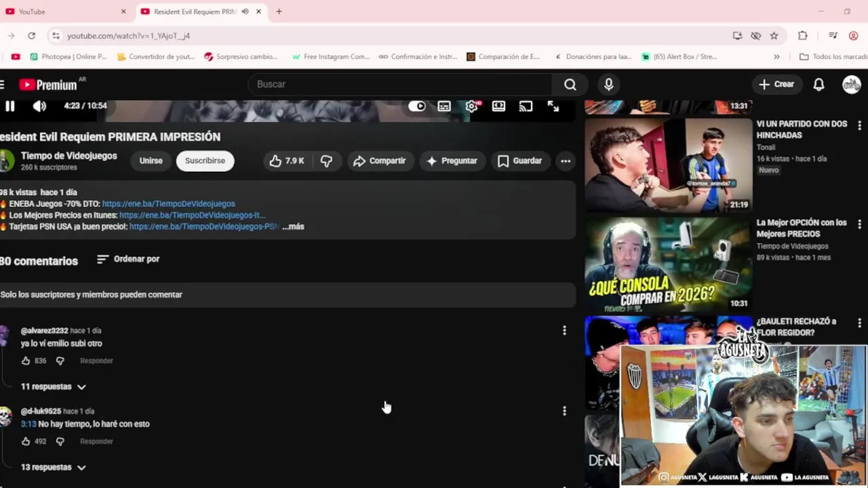This screenshot has height=488, width=868.
Task: Bookmark this page with star icon
Action: click(x=774, y=35)
